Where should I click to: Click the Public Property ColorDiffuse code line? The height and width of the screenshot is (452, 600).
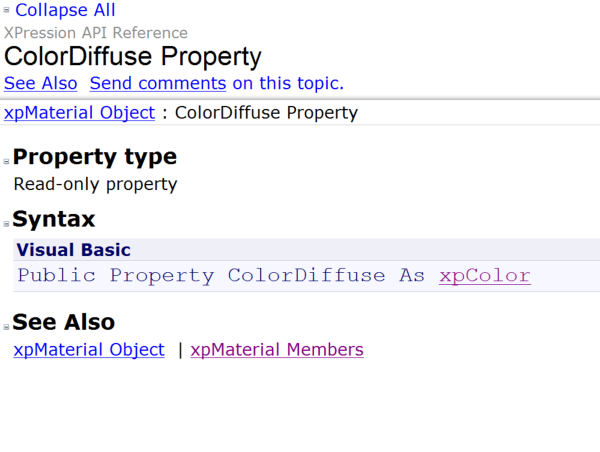click(220, 276)
